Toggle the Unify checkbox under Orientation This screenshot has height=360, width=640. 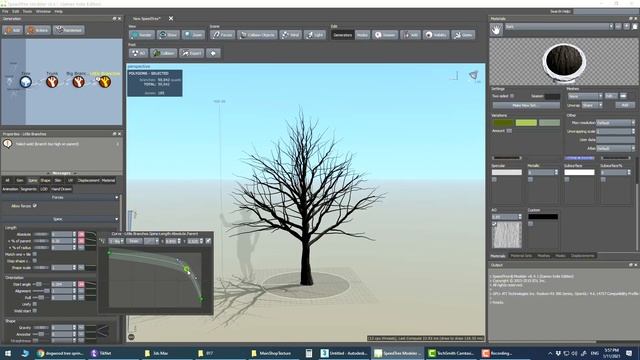click(x=35, y=304)
